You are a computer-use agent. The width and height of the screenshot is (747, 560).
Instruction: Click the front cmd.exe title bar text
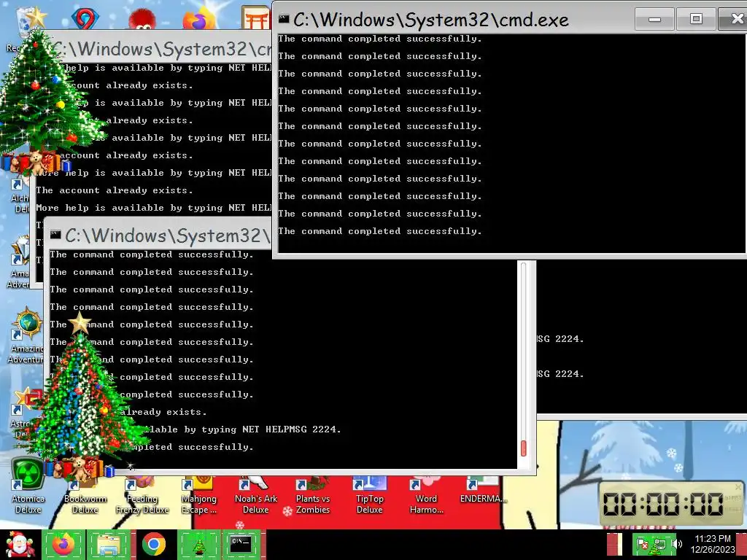coord(430,20)
